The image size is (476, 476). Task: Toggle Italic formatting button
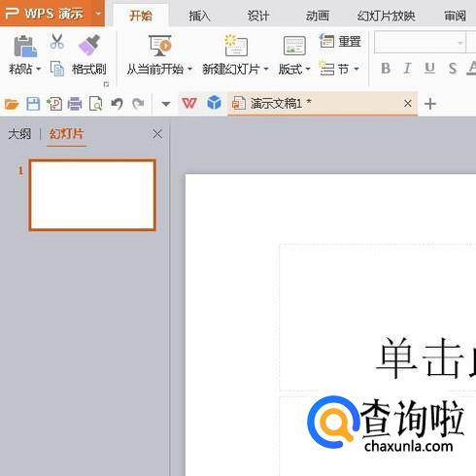pos(407,68)
